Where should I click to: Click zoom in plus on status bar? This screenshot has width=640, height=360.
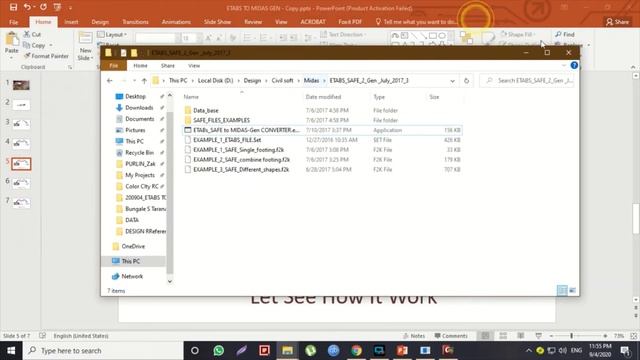click(x=605, y=336)
